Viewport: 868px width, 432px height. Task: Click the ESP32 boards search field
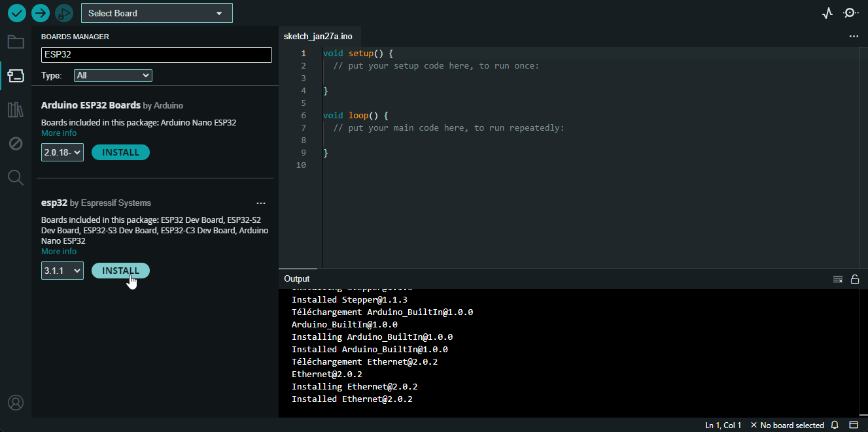coord(156,55)
